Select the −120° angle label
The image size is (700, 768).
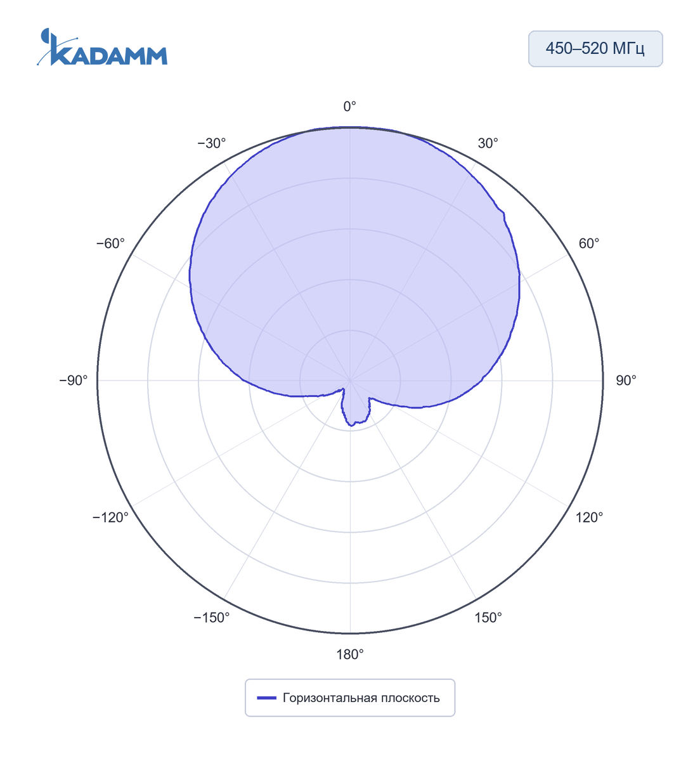[111, 517]
